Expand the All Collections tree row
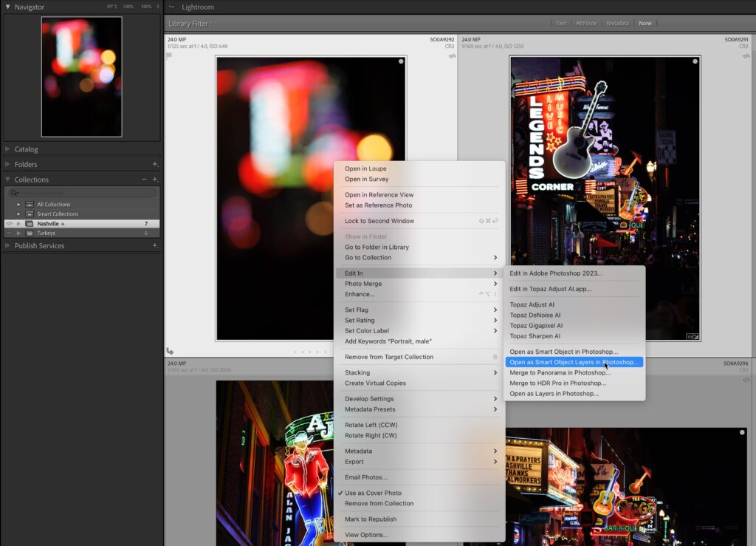Screen dimensions: 756x546 point(18,205)
